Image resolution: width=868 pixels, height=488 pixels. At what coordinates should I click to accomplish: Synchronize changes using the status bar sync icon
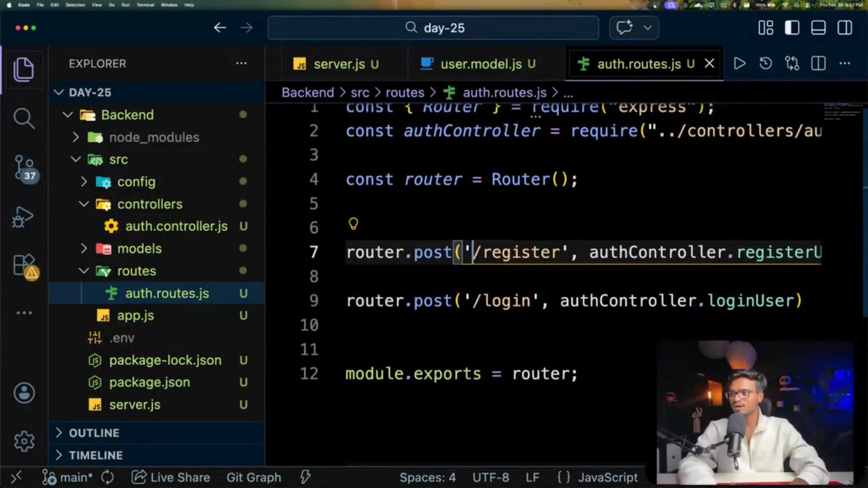tap(108, 477)
